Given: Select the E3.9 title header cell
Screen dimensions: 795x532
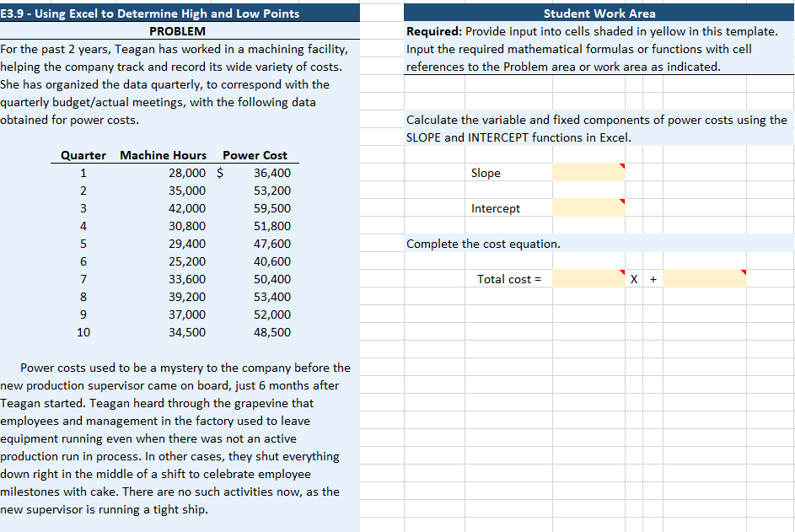Looking at the screenshot, I should tap(152, 13).
